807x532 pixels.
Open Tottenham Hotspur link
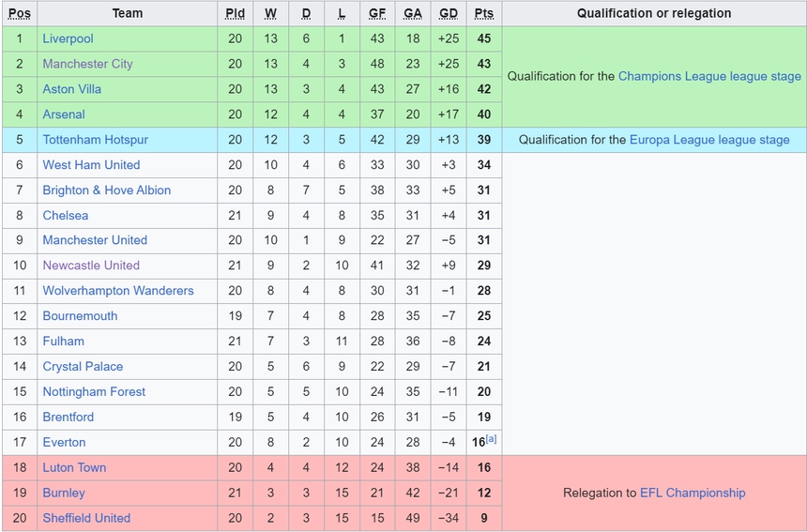[x=95, y=140]
